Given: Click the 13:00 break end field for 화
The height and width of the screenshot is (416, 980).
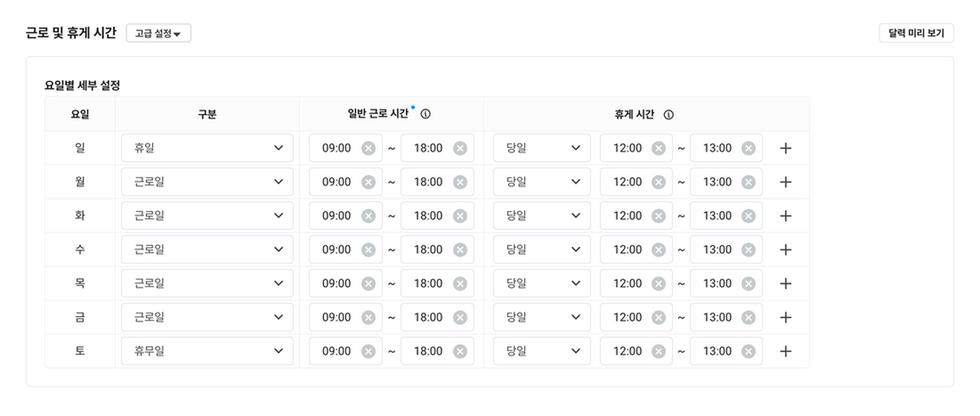Looking at the screenshot, I should pyautogui.click(x=726, y=216).
